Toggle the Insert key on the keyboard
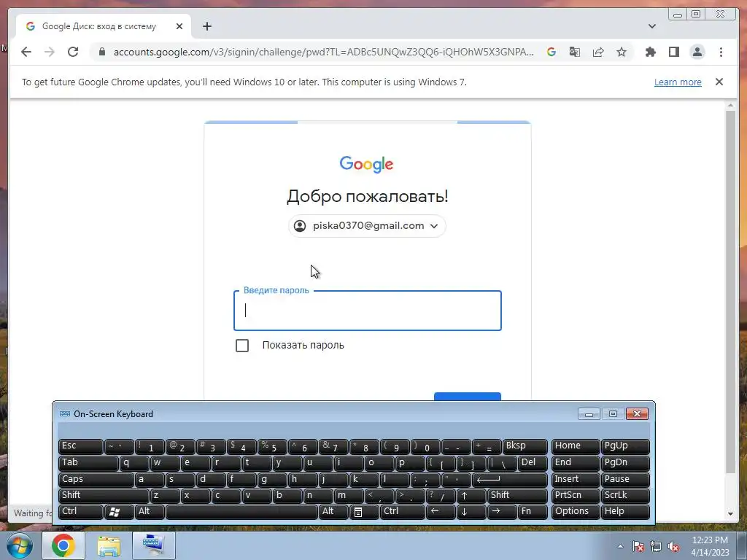 (x=575, y=479)
